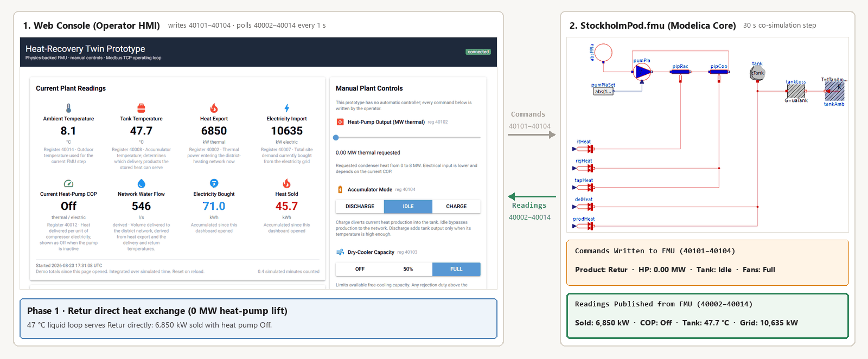Image resolution: width=868 pixels, height=359 pixels.
Task: Click the 0.00 MW thermal requested text
Action: [368, 153]
